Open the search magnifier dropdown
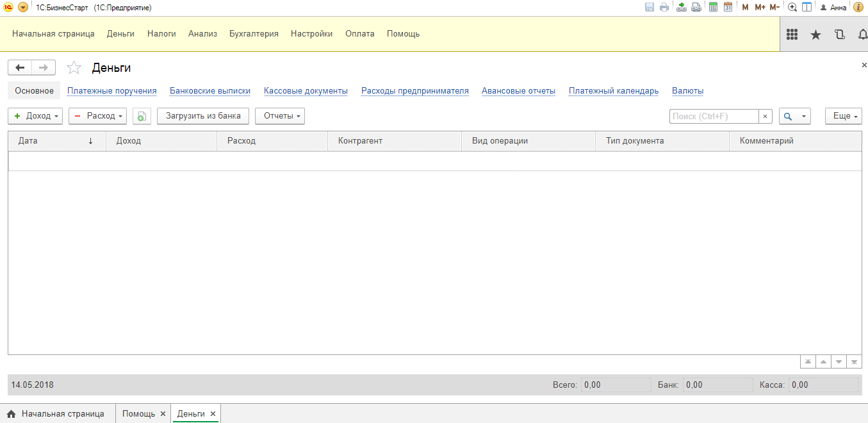Image resolution: width=868 pixels, height=423 pixels. click(795, 116)
